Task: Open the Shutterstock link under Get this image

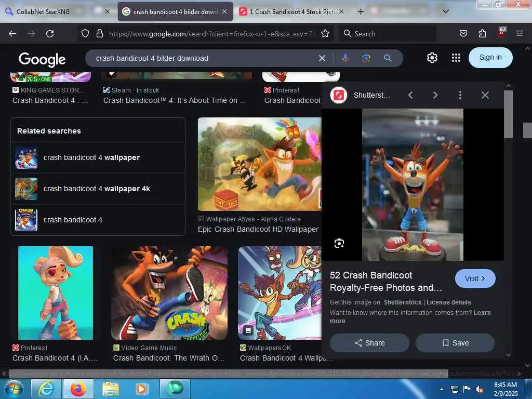Action: pyautogui.click(x=403, y=302)
